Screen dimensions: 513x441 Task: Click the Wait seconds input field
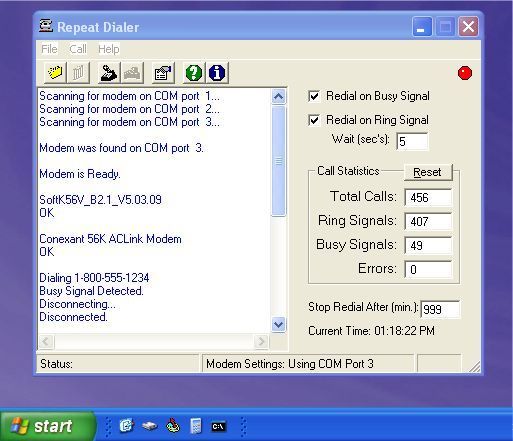412,141
